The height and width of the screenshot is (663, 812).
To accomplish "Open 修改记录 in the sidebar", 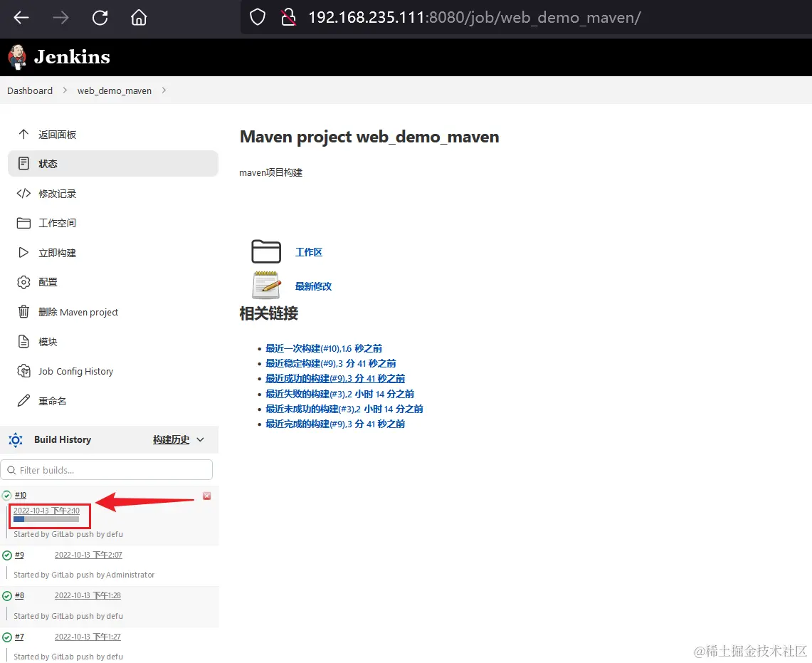I will pyautogui.click(x=58, y=194).
